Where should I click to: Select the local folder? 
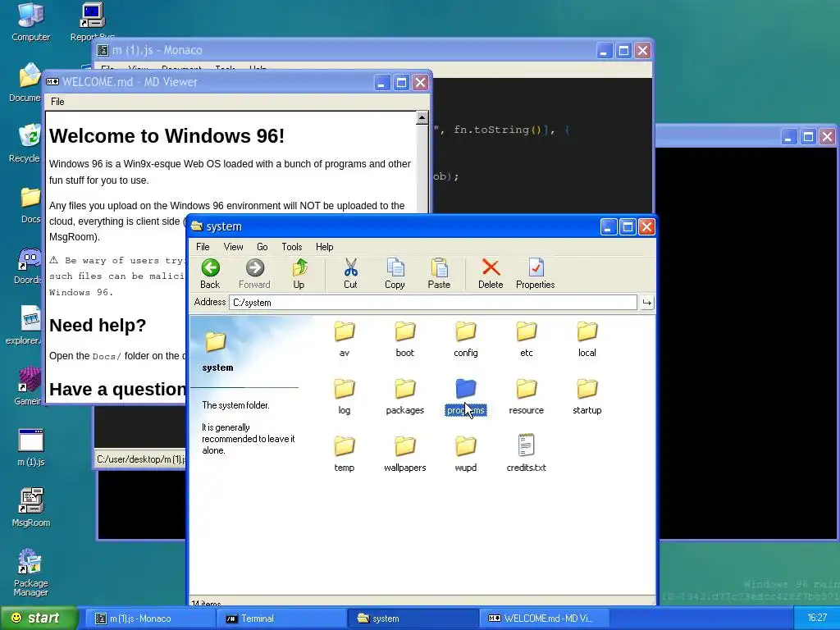tap(587, 339)
